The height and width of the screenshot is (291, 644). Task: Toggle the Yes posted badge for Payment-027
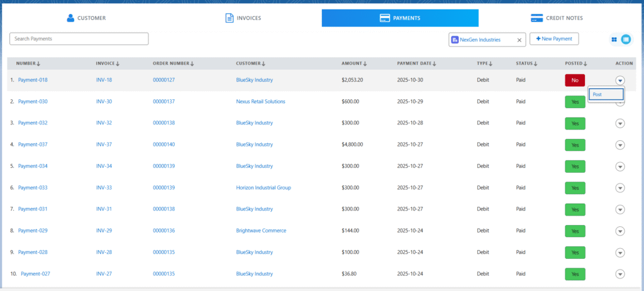click(575, 274)
